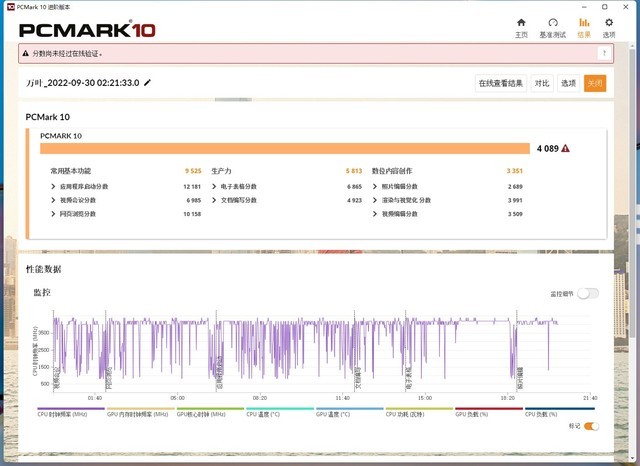Click the web browsing marker in chart
The width and height of the screenshot is (640, 466).
109,378
